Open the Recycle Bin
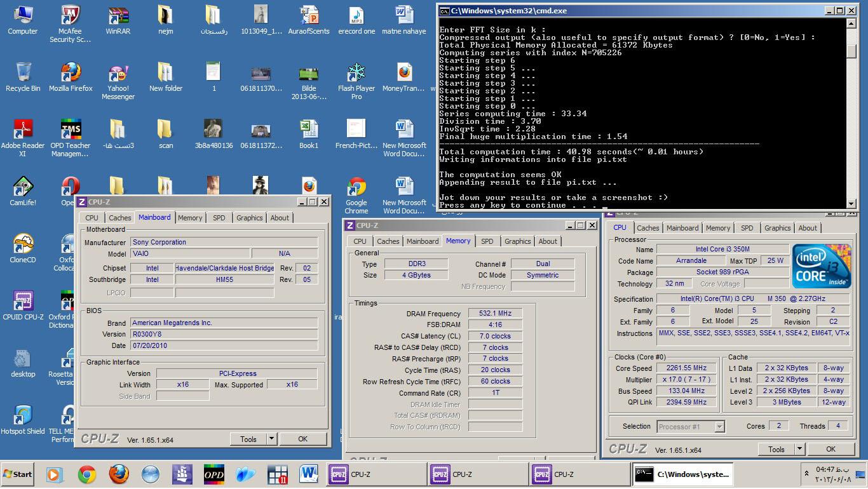Image resolution: width=868 pixels, height=489 pixels. pos(23,77)
